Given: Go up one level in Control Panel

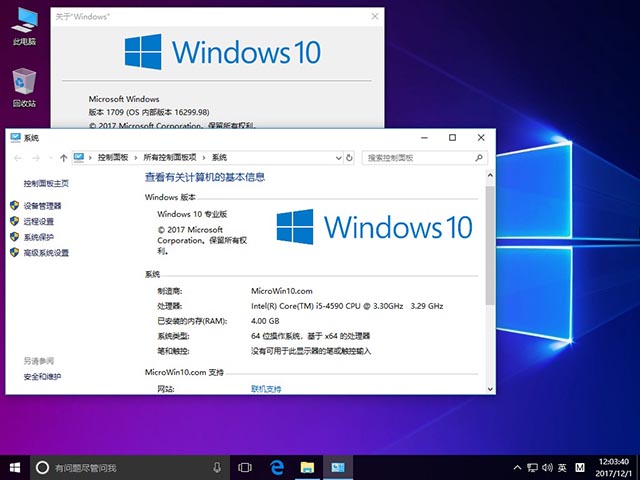Looking at the screenshot, I should click(x=63, y=158).
